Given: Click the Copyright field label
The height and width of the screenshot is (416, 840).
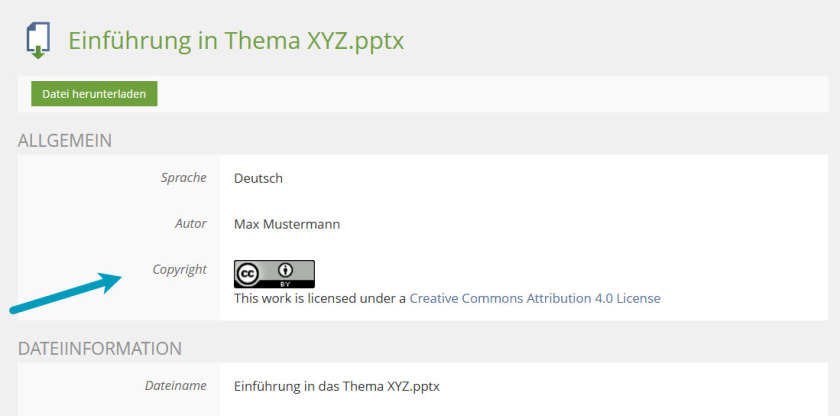Looking at the screenshot, I should point(179,269).
